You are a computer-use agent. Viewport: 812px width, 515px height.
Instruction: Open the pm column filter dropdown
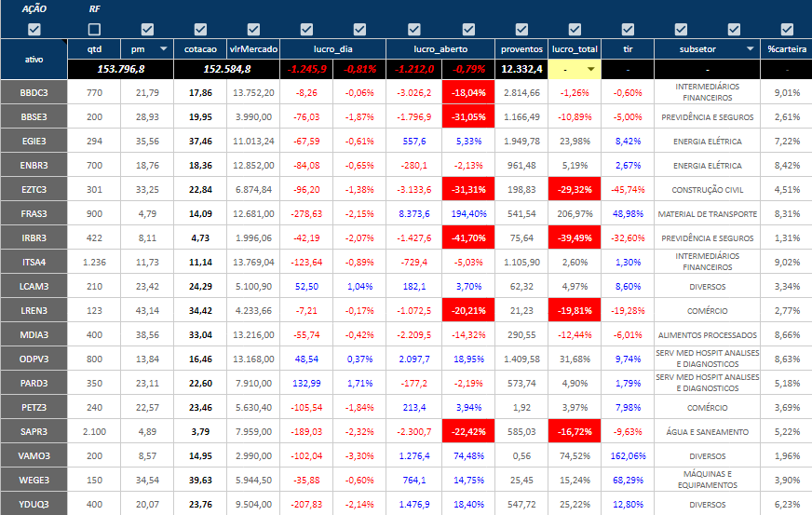coord(164,48)
